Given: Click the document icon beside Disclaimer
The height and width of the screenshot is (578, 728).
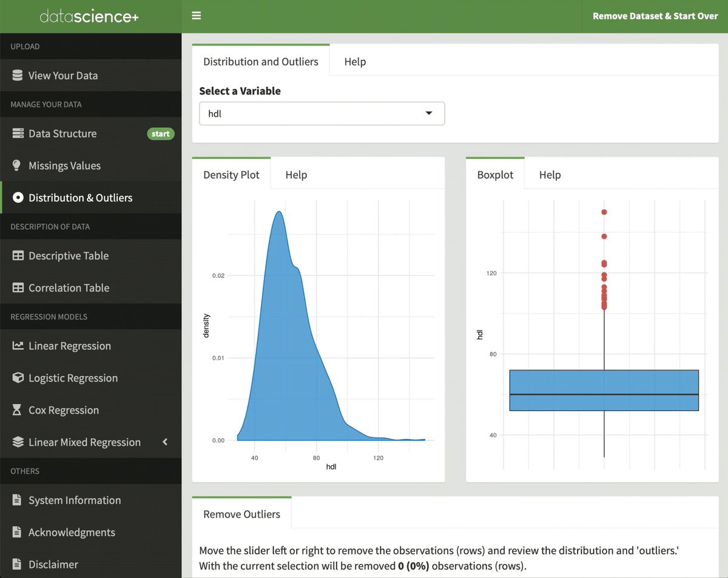Looking at the screenshot, I should coord(18,565).
